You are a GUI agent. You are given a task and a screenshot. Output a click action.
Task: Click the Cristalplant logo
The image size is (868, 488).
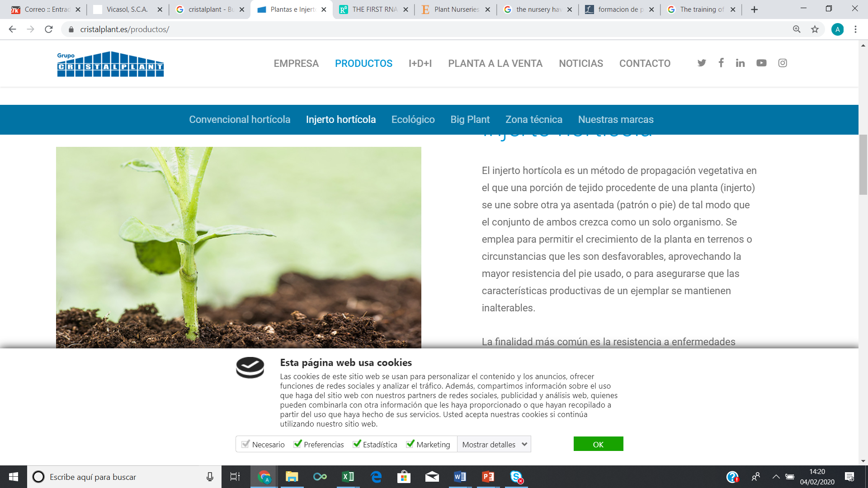pyautogui.click(x=110, y=64)
